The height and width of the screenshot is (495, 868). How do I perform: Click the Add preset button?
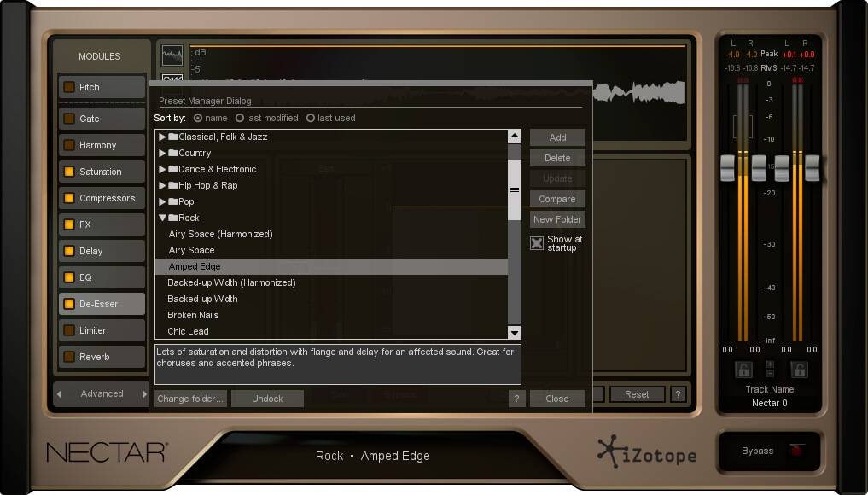click(557, 137)
